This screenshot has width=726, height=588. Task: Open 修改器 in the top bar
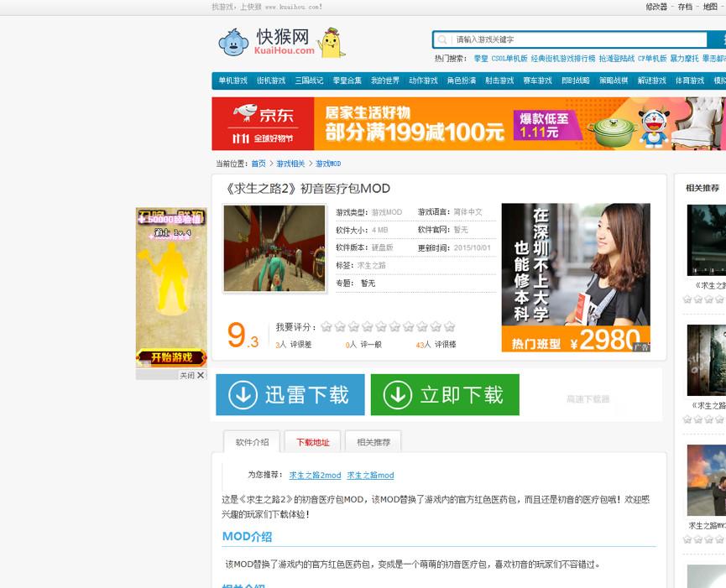pyautogui.click(x=656, y=7)
